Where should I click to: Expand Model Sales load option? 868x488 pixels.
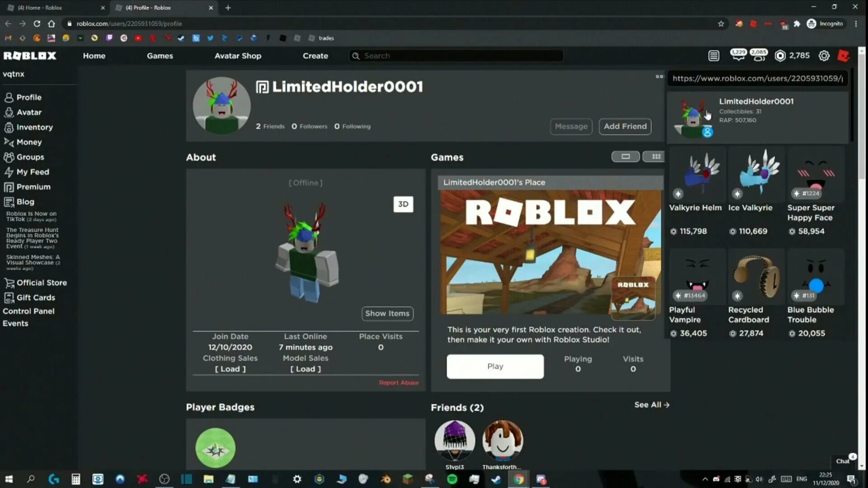coord(305,369)
